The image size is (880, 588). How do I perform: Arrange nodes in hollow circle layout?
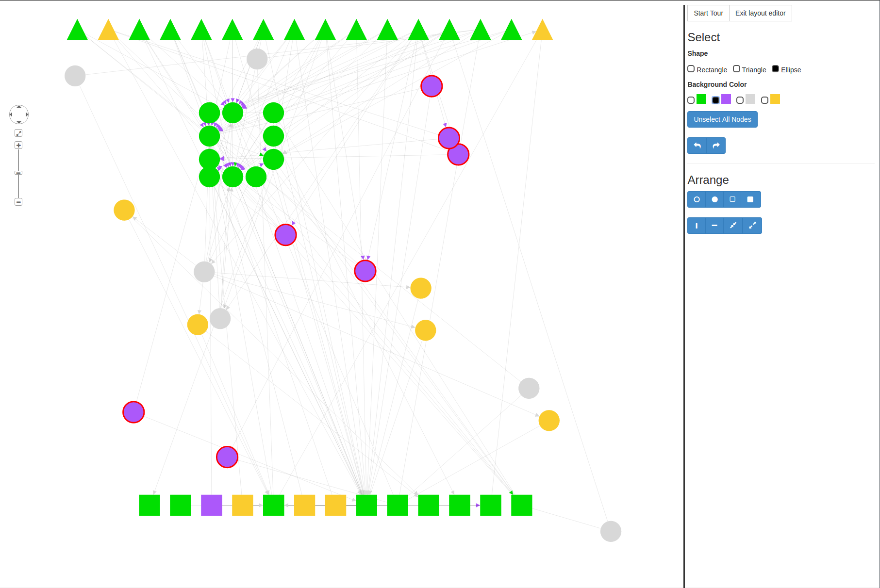[697, 199]
